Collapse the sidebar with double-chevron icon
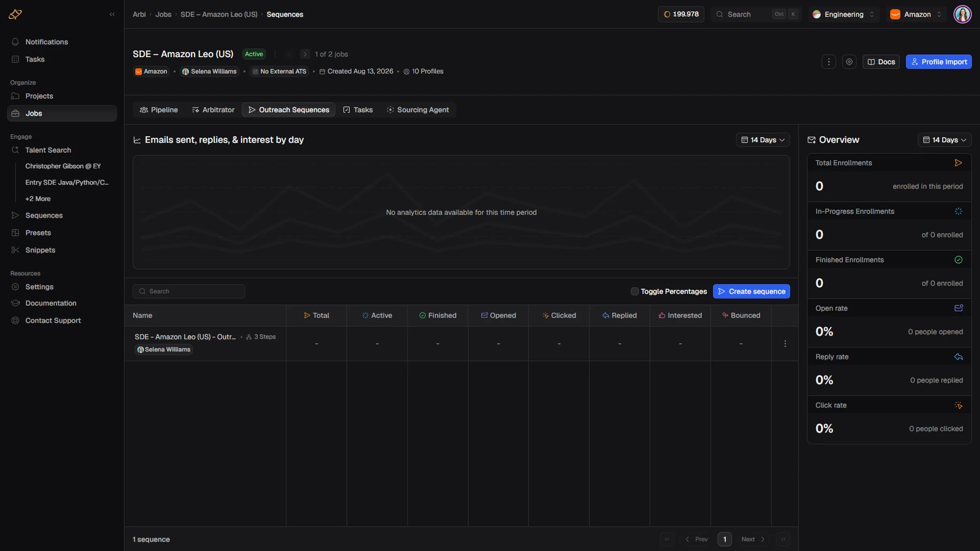This screenshot has width=980, height=551. click(112, 14)
